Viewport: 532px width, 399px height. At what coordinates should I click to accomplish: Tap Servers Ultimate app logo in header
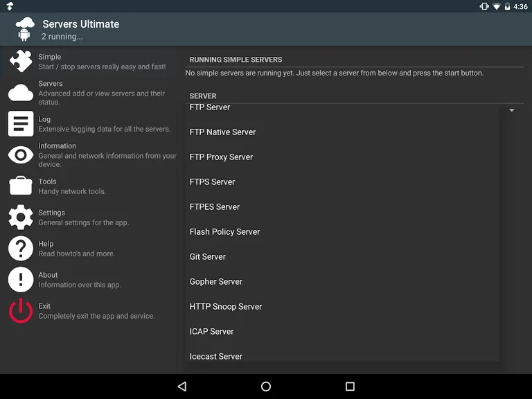coord(25,29)
